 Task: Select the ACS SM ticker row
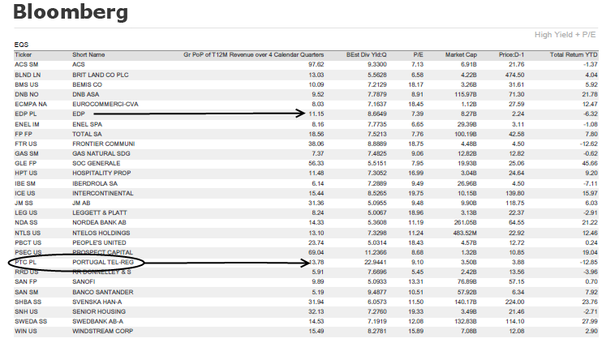click(307, 65)
